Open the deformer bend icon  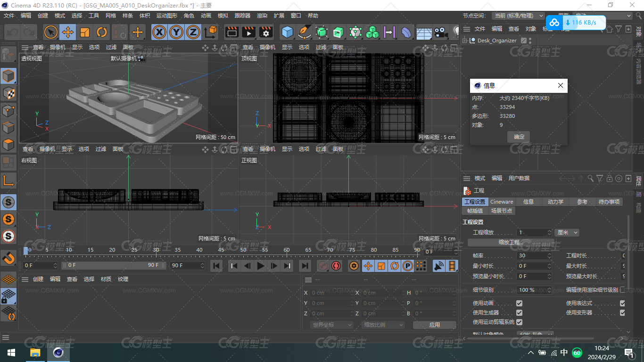[406, 32]
